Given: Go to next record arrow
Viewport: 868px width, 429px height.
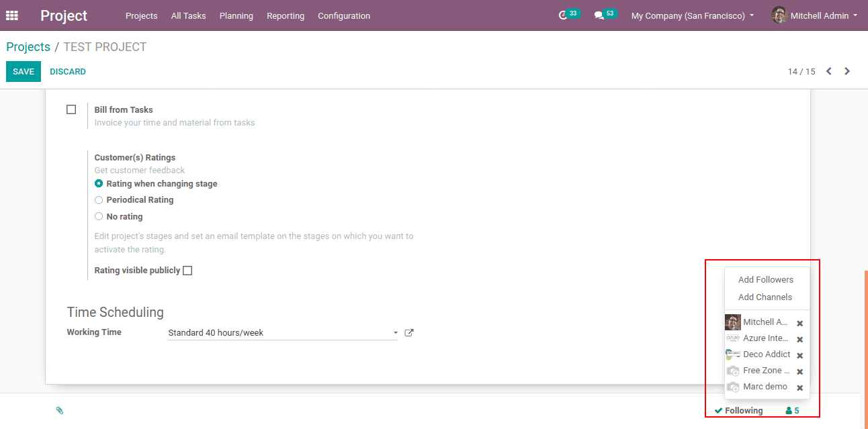Looking at the screenshot, I should tap(847, 71).
